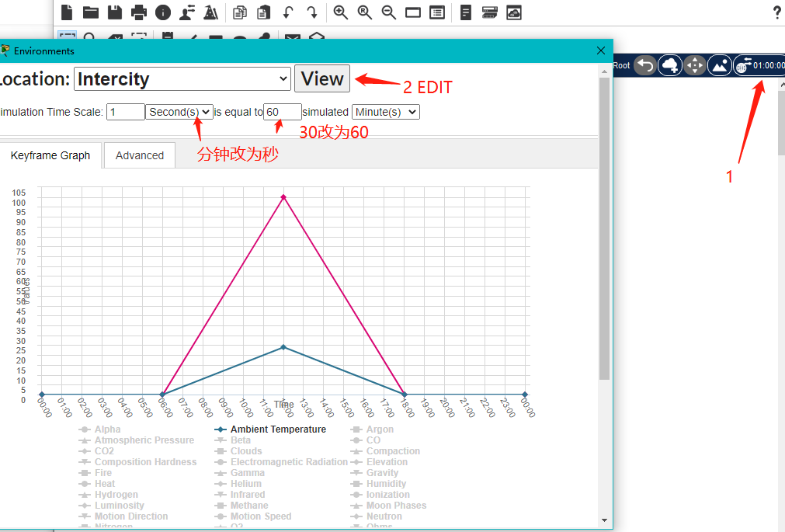Switch to the Advanced tab
Screen dimensions: 785x532
(140, 155)
